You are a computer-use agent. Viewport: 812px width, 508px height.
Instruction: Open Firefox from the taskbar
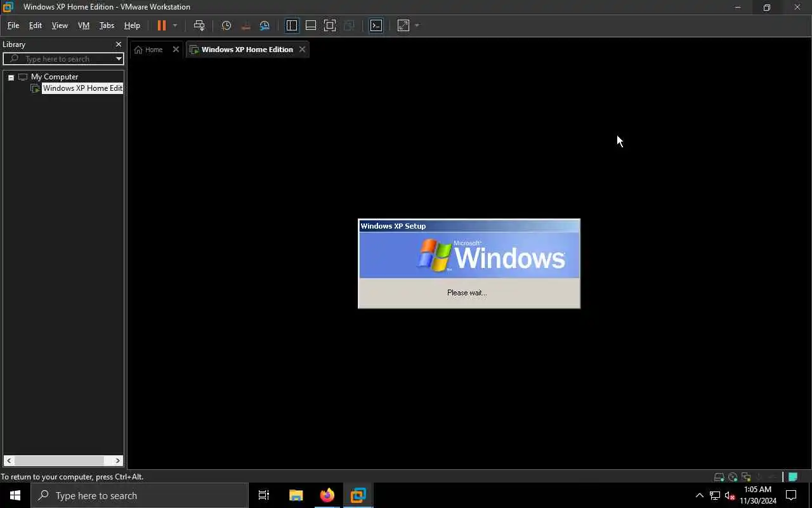(327, 495)
